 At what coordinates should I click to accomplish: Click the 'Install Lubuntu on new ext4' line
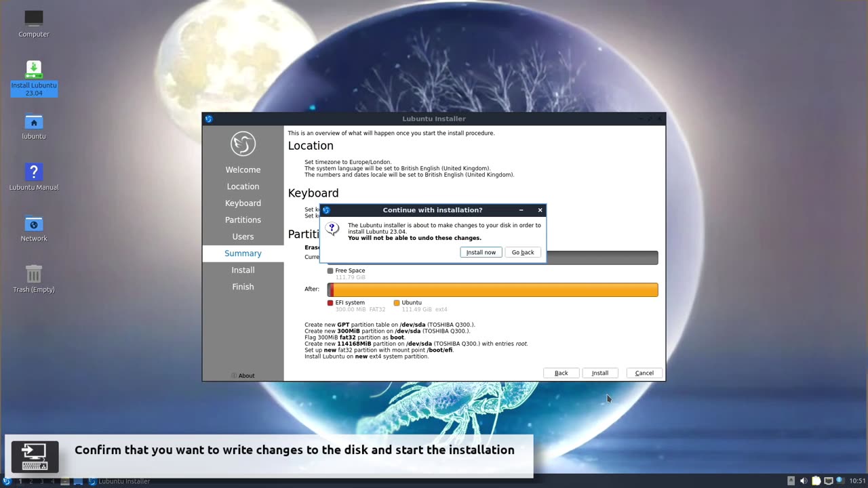coord(366,357)
